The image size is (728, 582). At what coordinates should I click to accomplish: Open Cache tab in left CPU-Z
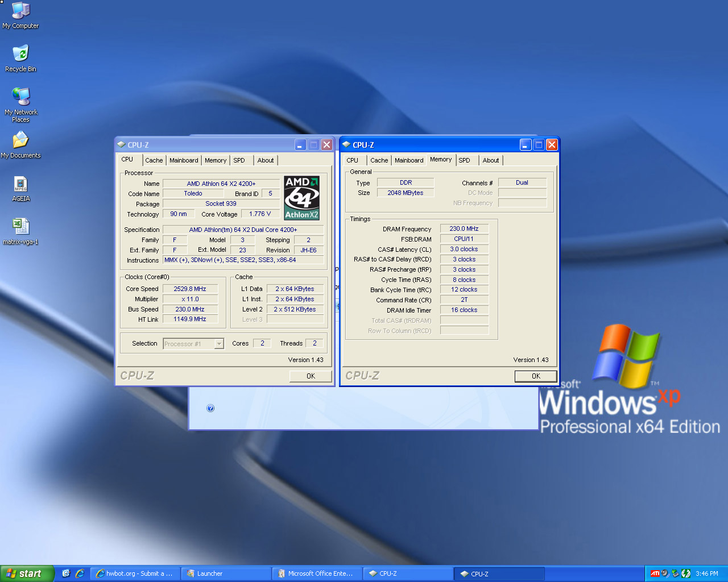pos(154,160)
